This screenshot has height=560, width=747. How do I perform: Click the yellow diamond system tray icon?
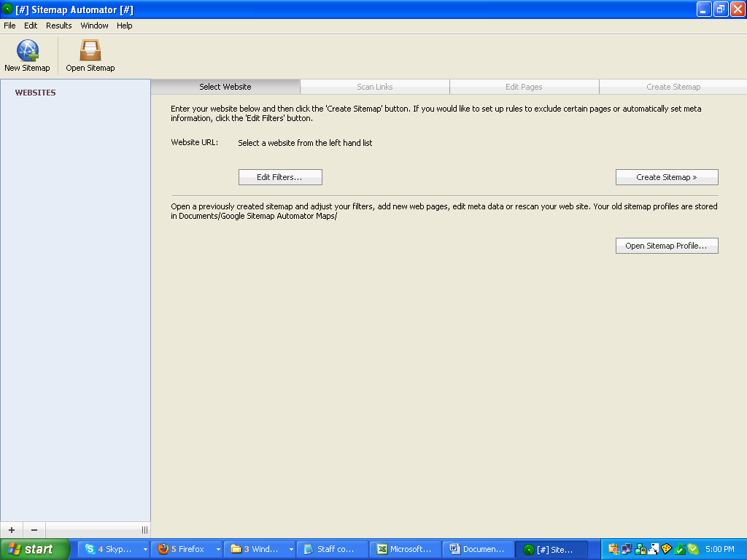coord(667,549)
